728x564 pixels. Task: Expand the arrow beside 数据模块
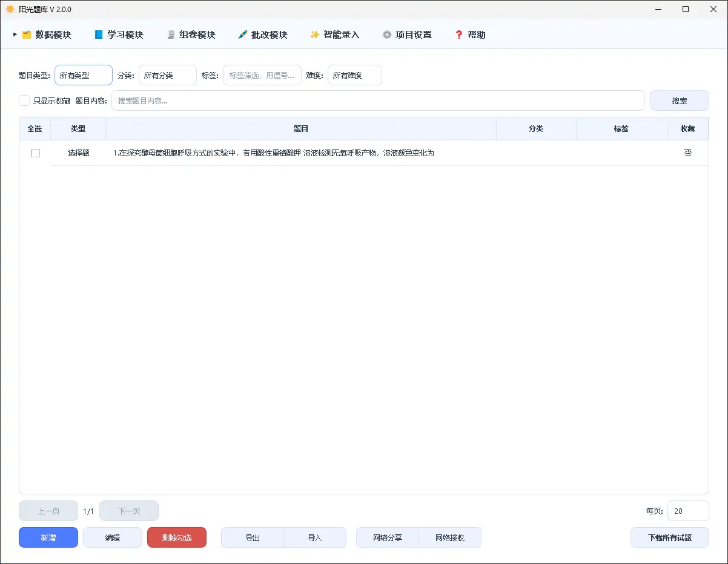tap(15, 35)
